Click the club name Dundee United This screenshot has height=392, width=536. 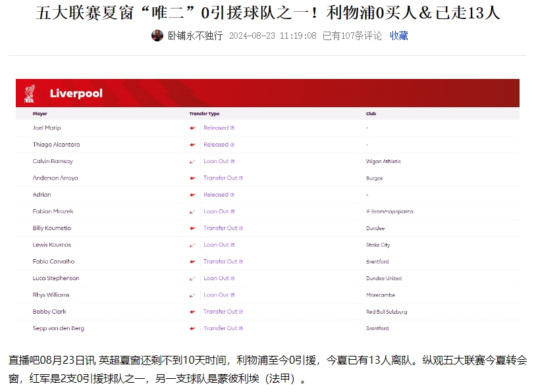(384, 278)
